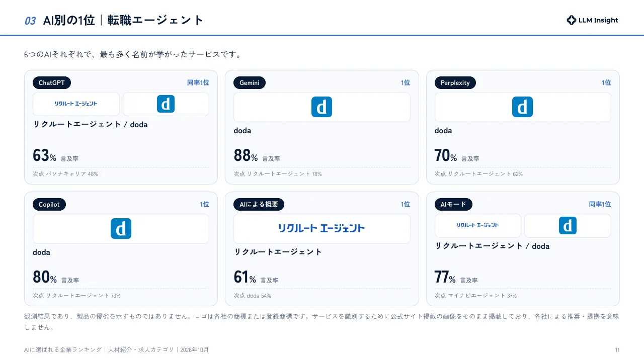
Task: Select the Perplexity badge
Action: pos(455,83)
